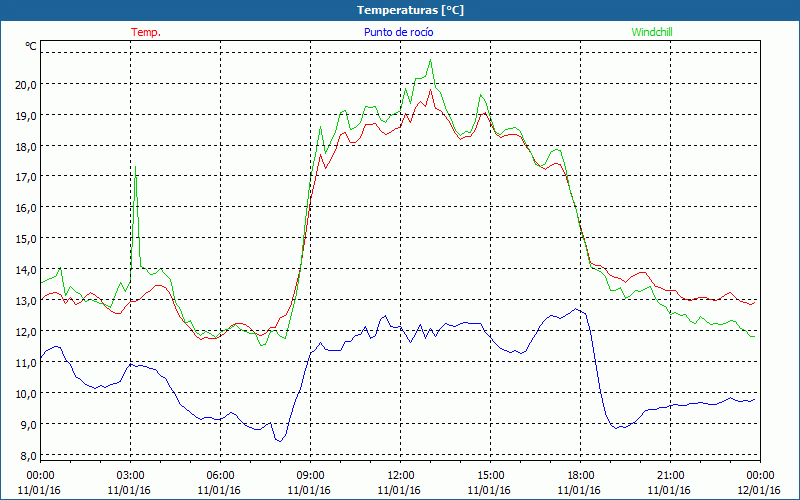
Task: Click the green Windchill peak near 13:00
Action: (x=430, y=60)
